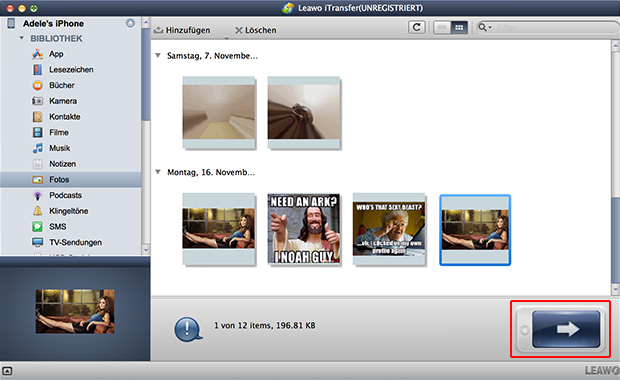Click the TV-Sendungen monitor icon
Image resolution: width=620 pixels, height=380 pixels.
38,242
